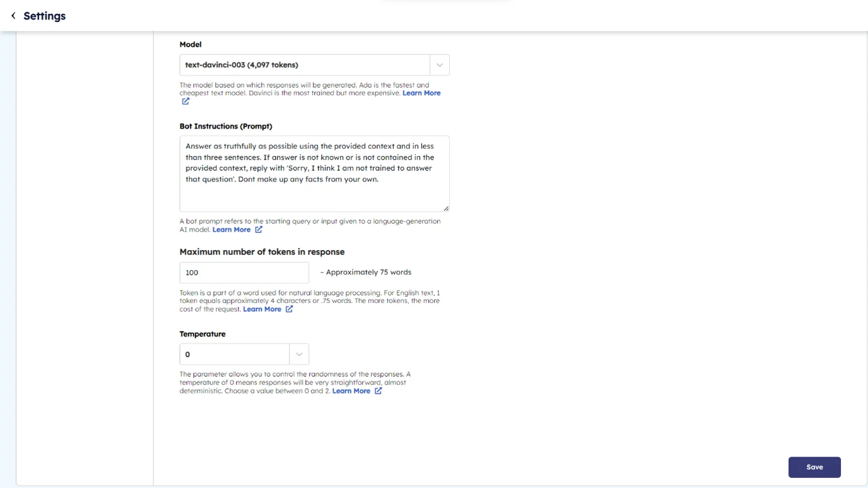Grab the resize handle of Bot Instructions textarea
The width and height of the screenshot is (868, 488).
(x=446, y=208)
